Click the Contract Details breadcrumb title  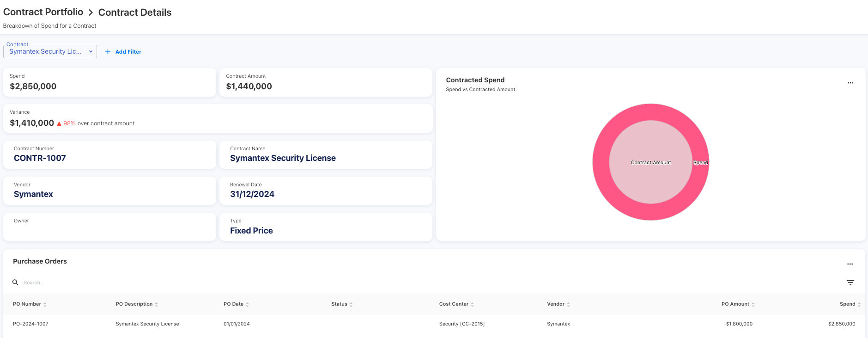[x=135, y=12]
